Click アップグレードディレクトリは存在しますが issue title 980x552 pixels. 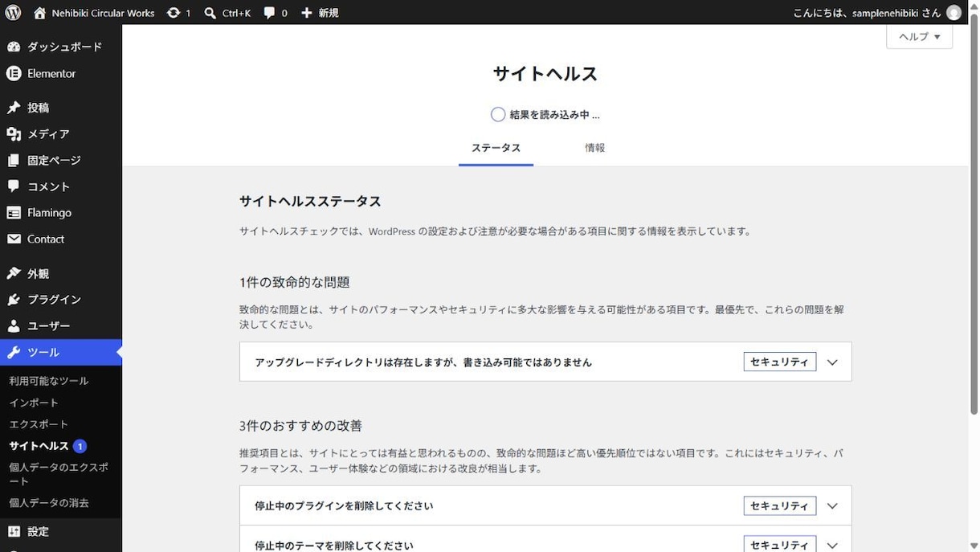423,362
